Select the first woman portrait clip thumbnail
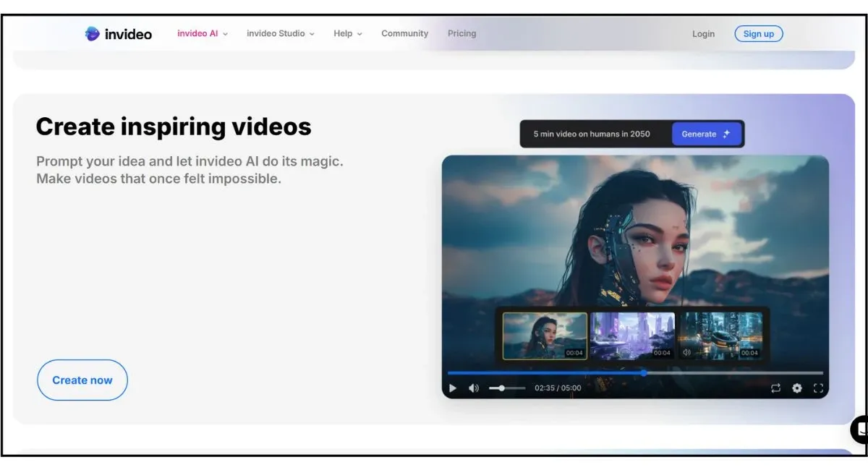 (545, 336)
